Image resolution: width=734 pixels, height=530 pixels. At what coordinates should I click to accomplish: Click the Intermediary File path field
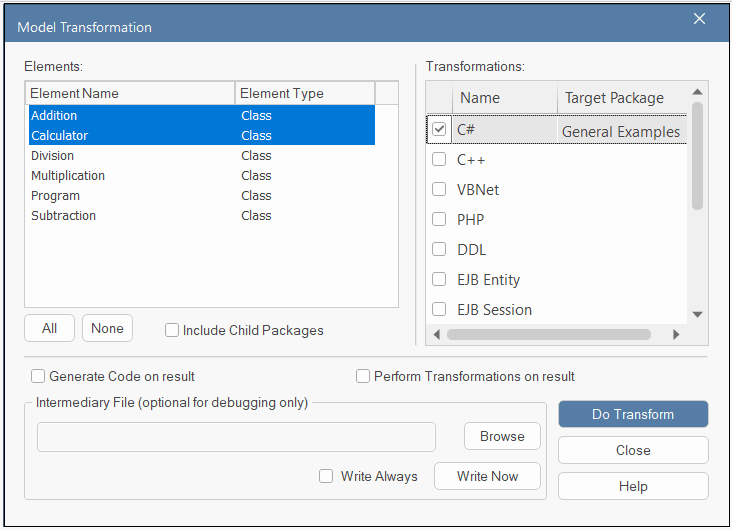pos(236,437)
